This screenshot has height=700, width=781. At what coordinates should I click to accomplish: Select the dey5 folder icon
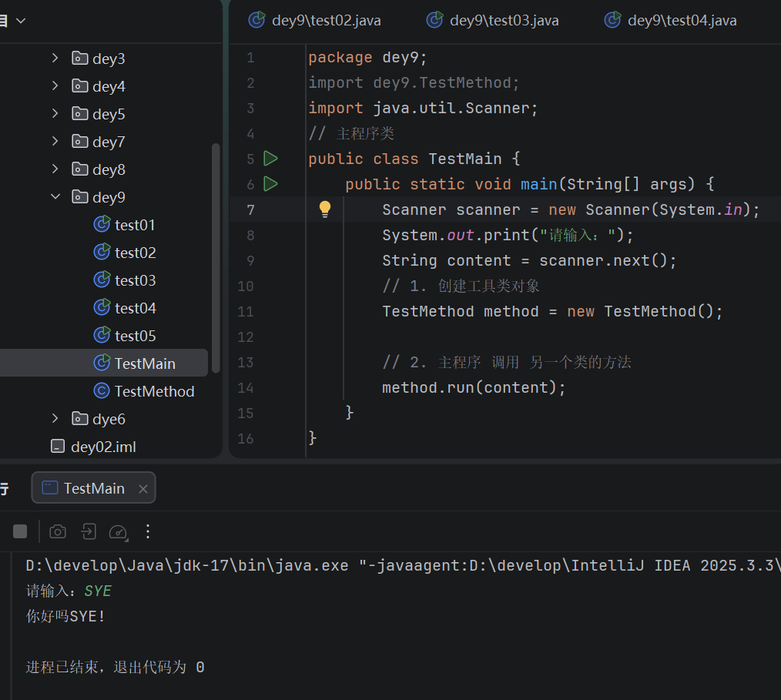[x=79, y=114]
